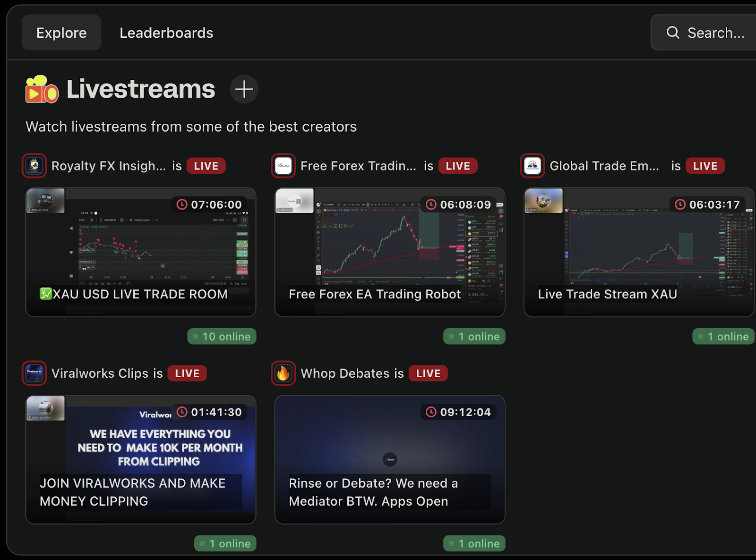Viewport: 756px width, 560px height.
Task: Click the Viralworks Clips avatar icon
Action: [x=34, y=373]
